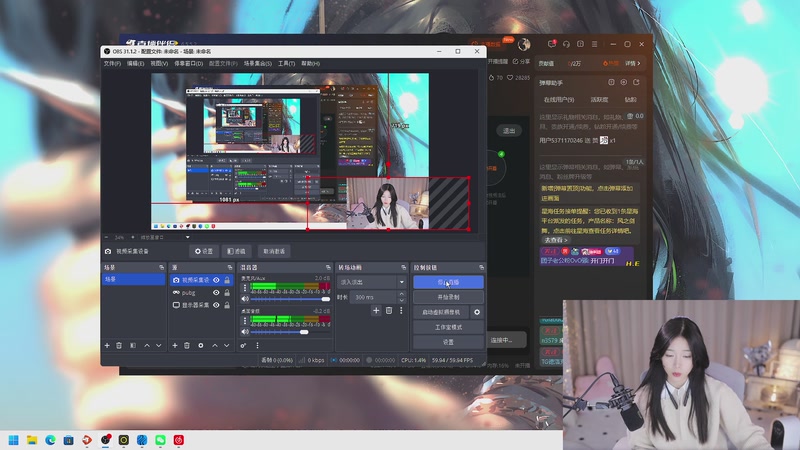Open the View menu in OBS
Viewport: 800px width, 450px height.
159,63
